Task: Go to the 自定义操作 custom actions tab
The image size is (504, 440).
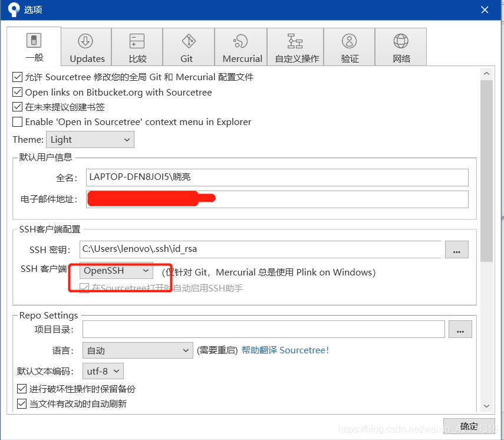Action: coord(296,47)
